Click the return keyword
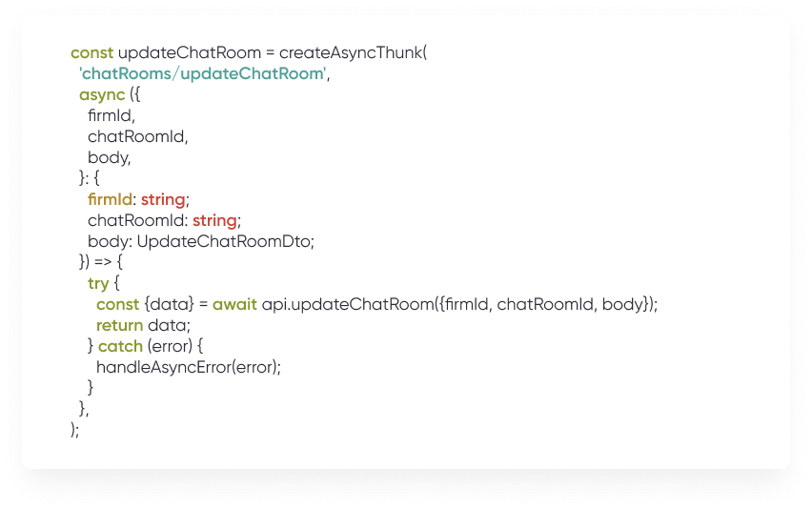The width and height of the screenshot is (812, 509). pyautogui.click(x=120, y=325)
